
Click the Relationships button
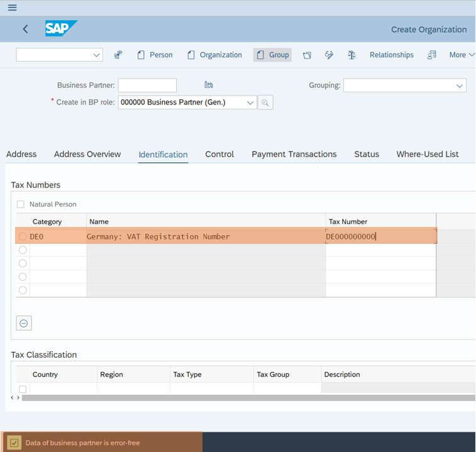pyautogui.click(x=391, y=55)
